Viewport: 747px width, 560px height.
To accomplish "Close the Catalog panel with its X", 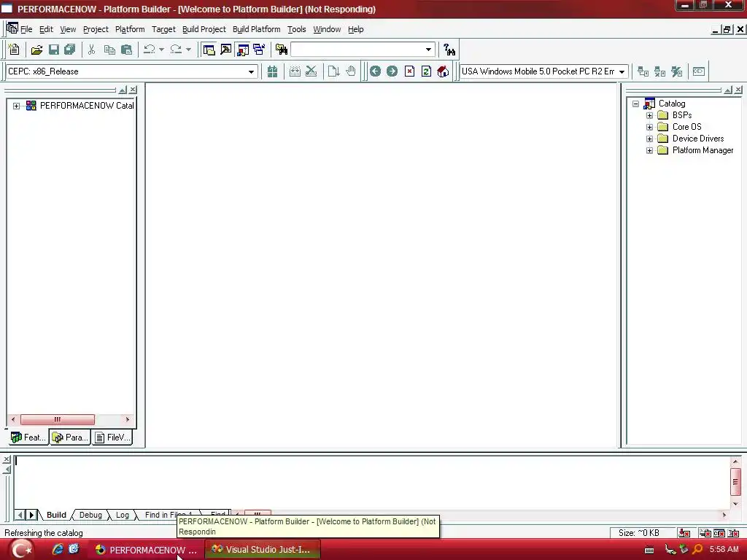I will click(738, 90).
